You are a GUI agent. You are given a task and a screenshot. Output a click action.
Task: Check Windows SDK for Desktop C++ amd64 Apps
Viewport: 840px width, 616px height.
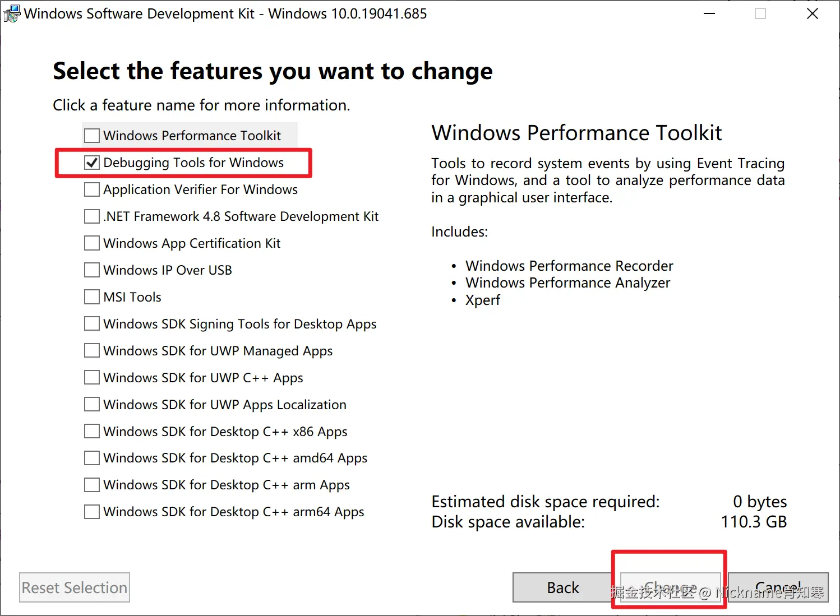coord(92,458)
